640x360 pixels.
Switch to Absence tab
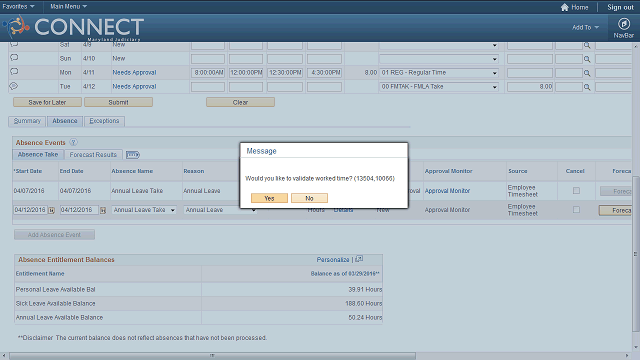click(64, 121)
